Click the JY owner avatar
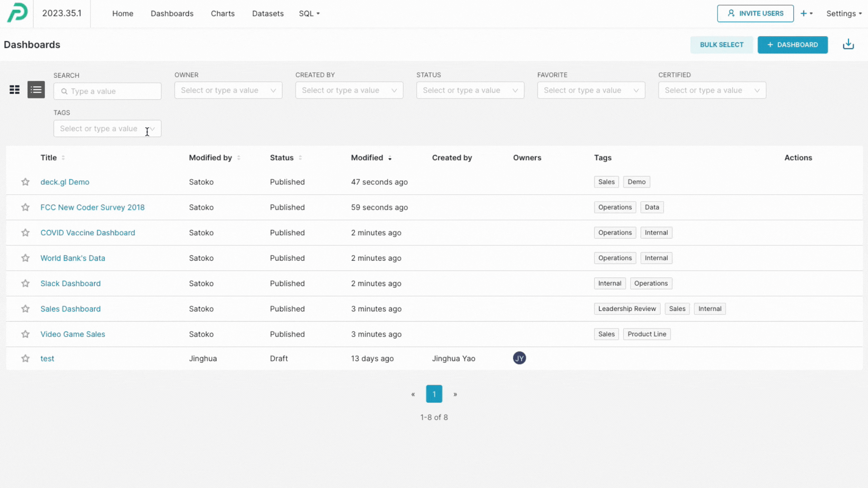This screenshot has width=868, height=488. click(519, 358)
